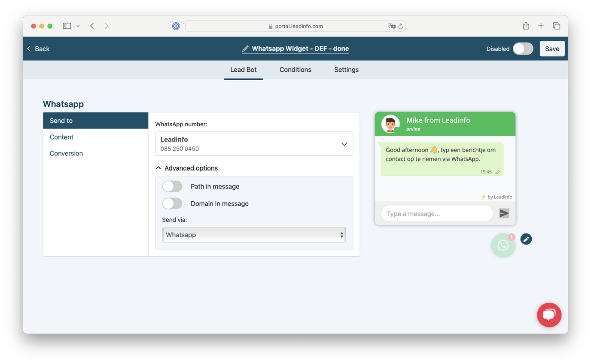This screenshot has height=364, width=591.
Task: Click the 1Password extension icon
Action: pyautogui.click(x=176, y=26)
